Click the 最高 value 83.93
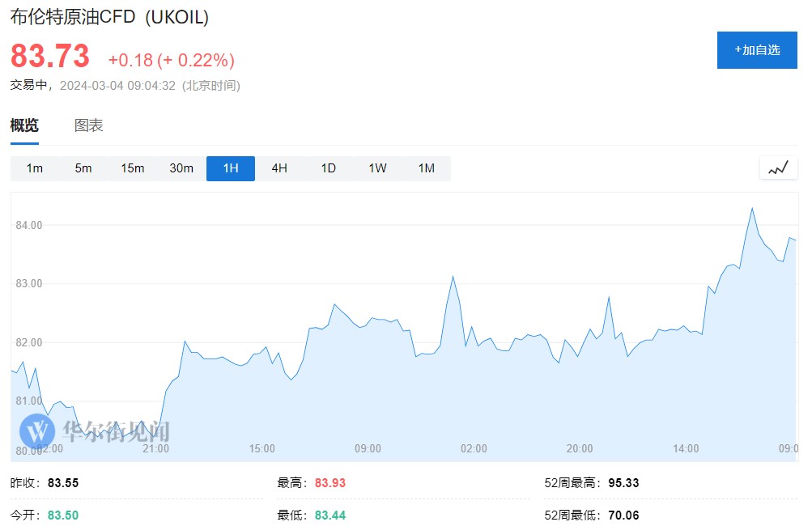812x526 pixels. tap(329, 483)
